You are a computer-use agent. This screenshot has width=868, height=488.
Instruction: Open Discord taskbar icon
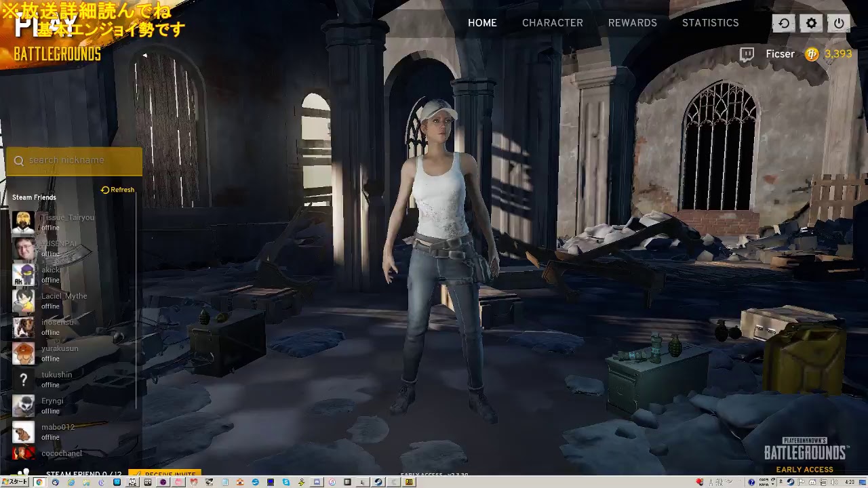pyautogui.click(x=317, y=482)
